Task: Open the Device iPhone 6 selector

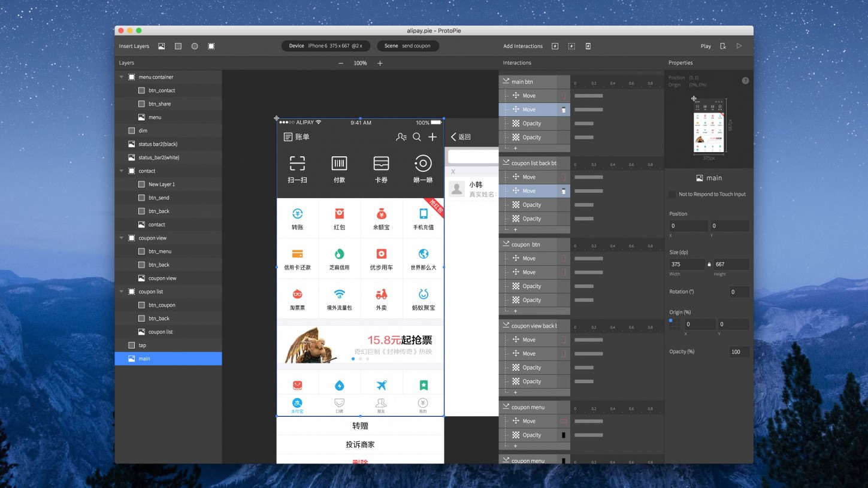Action: pyautogui.click(x=326, y=46)
